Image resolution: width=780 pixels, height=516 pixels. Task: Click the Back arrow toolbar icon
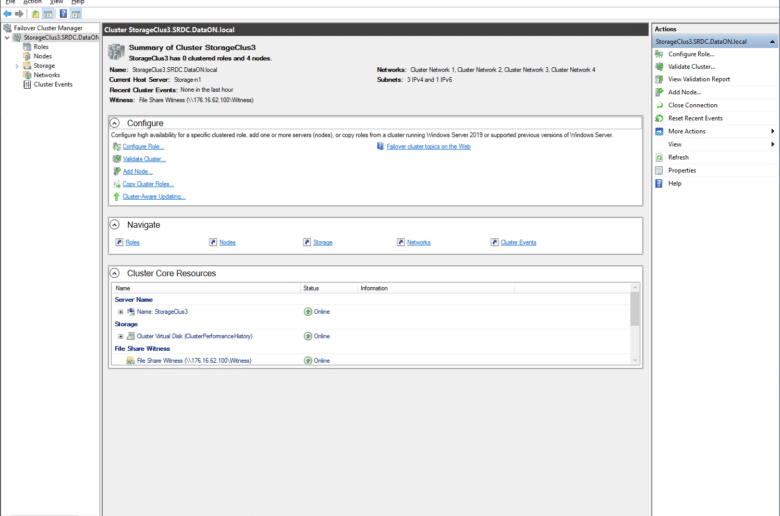7,14
